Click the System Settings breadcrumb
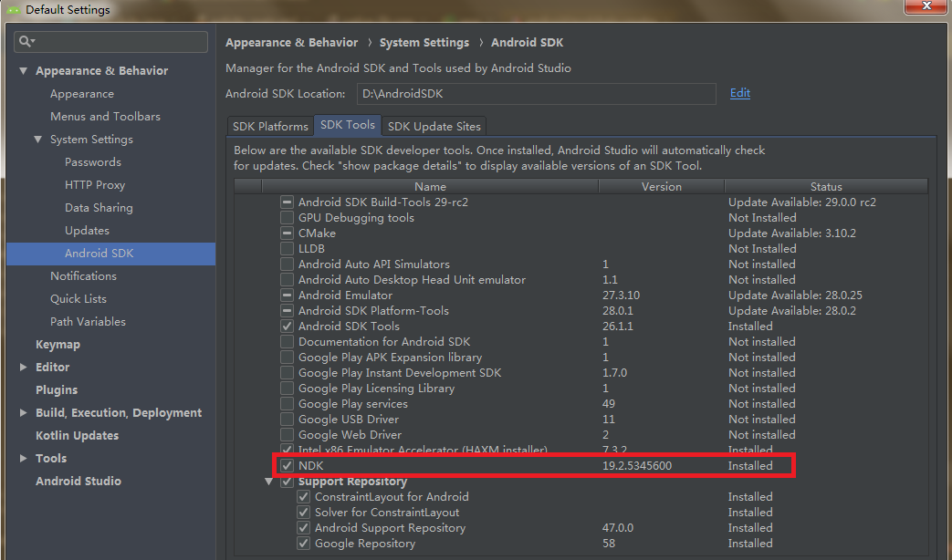The image size is (952, 560). coord(424,43)
